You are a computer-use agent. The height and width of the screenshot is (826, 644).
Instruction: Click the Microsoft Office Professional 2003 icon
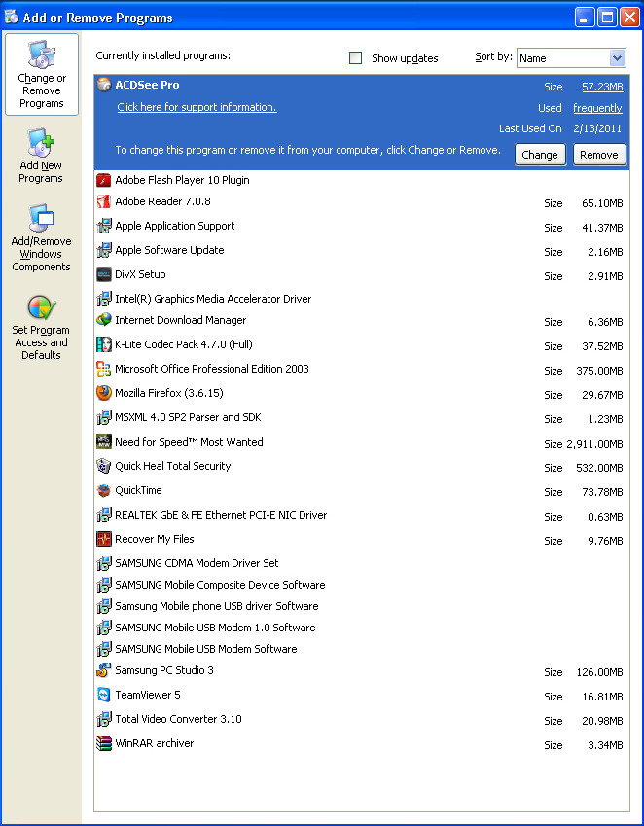click(104, 369)
